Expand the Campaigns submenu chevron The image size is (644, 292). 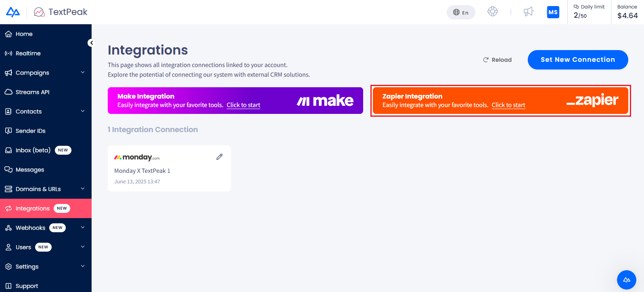click(83, 72)
